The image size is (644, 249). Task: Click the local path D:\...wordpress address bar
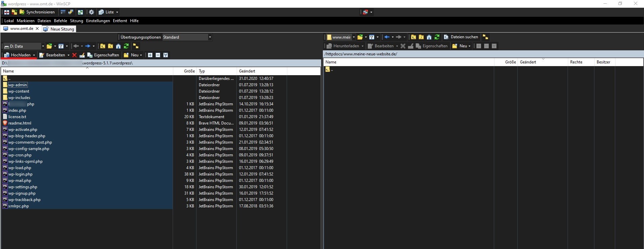tap(161, 63)
